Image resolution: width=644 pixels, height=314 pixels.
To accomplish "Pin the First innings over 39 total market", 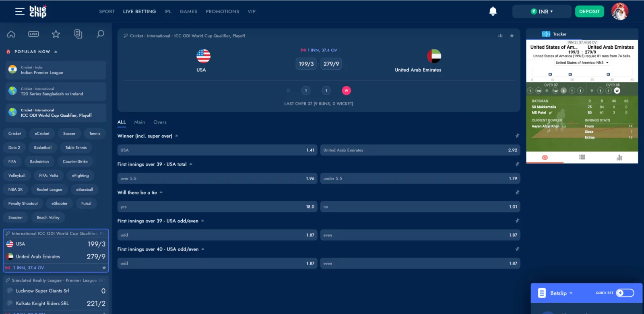I will (x=517, y=164).
